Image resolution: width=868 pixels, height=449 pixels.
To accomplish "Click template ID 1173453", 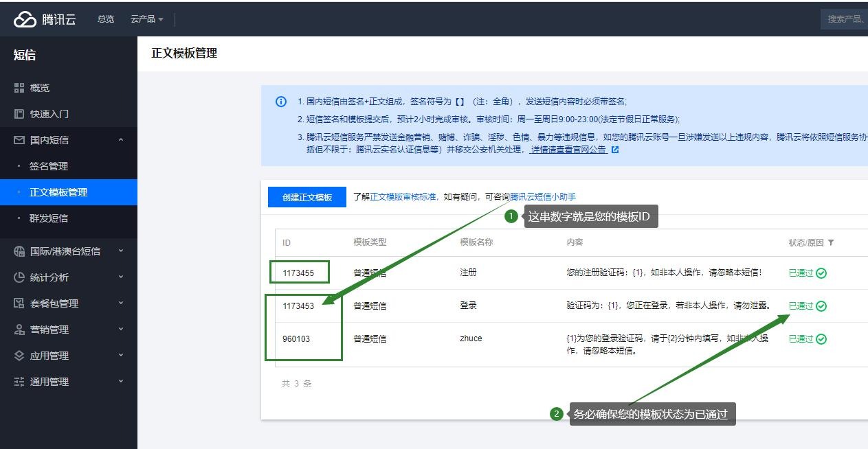I will (x=298, y=306).
